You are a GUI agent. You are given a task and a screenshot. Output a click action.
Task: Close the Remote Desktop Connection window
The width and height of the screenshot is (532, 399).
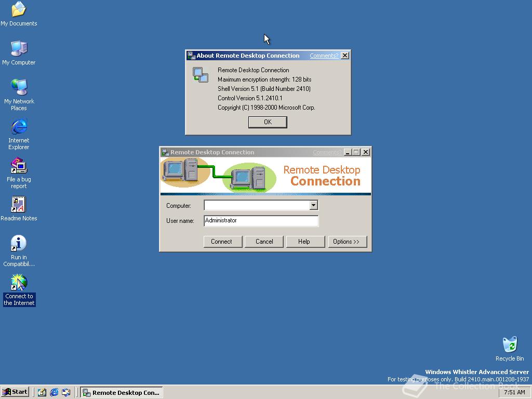pyautogui.click(x=365, y=152)
